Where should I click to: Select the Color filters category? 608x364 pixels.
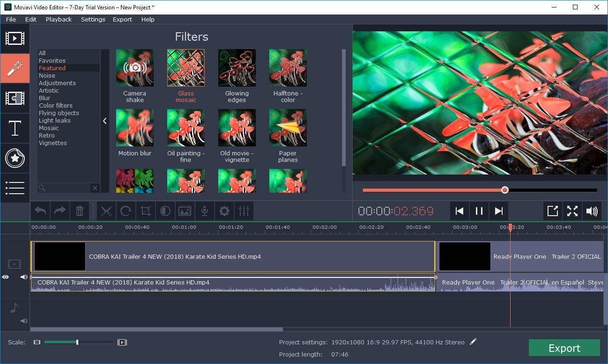pyautogui.click(x=55, y=105)
